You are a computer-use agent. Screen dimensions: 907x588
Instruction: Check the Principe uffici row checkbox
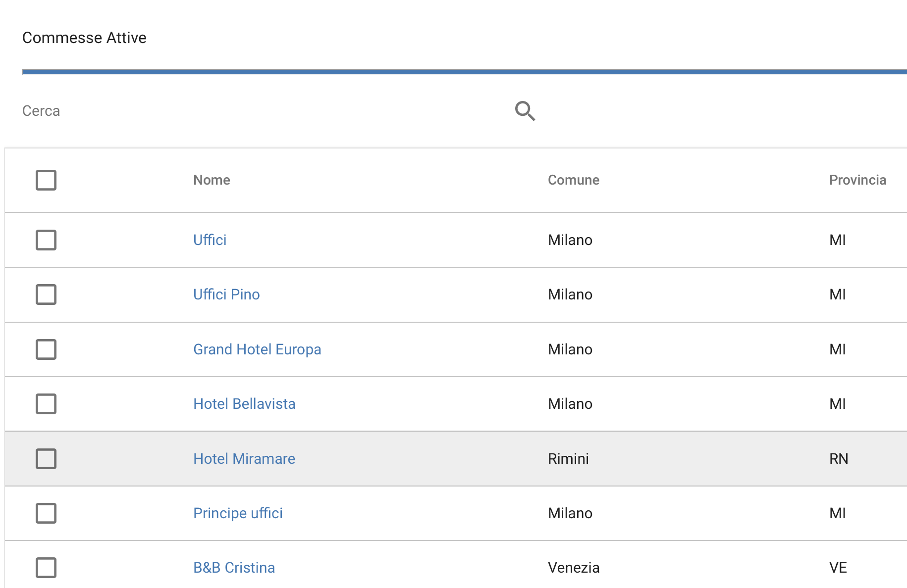[46, 513]
